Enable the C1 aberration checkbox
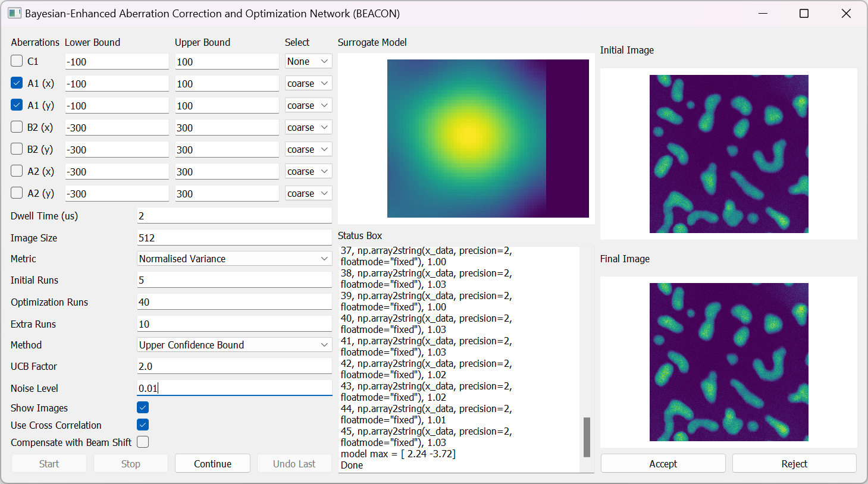 pos(17,61)
